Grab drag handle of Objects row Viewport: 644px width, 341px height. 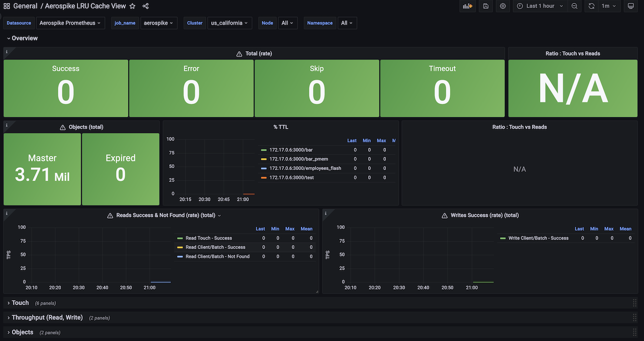tap(634, 332)
